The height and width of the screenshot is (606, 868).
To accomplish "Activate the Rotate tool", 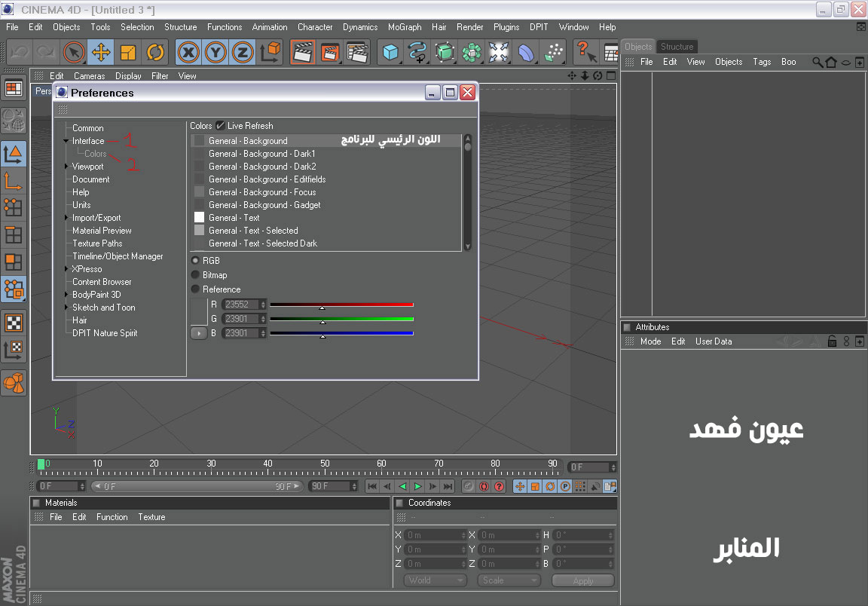I will tap(155, 53).
